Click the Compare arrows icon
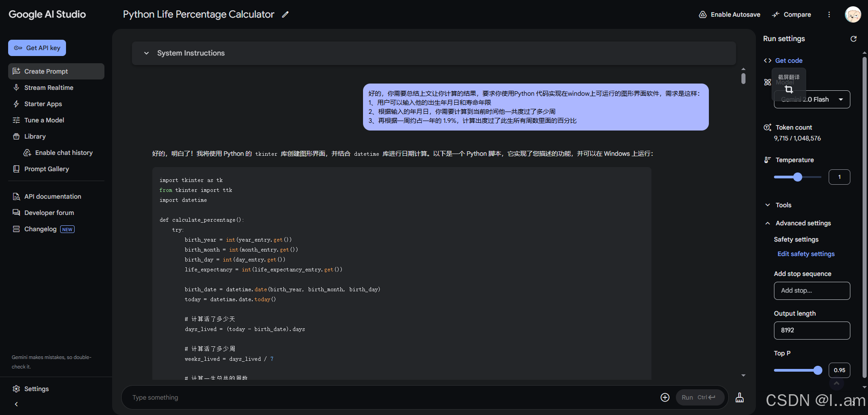This screenshot has width=868, height=415. point(776,14)
